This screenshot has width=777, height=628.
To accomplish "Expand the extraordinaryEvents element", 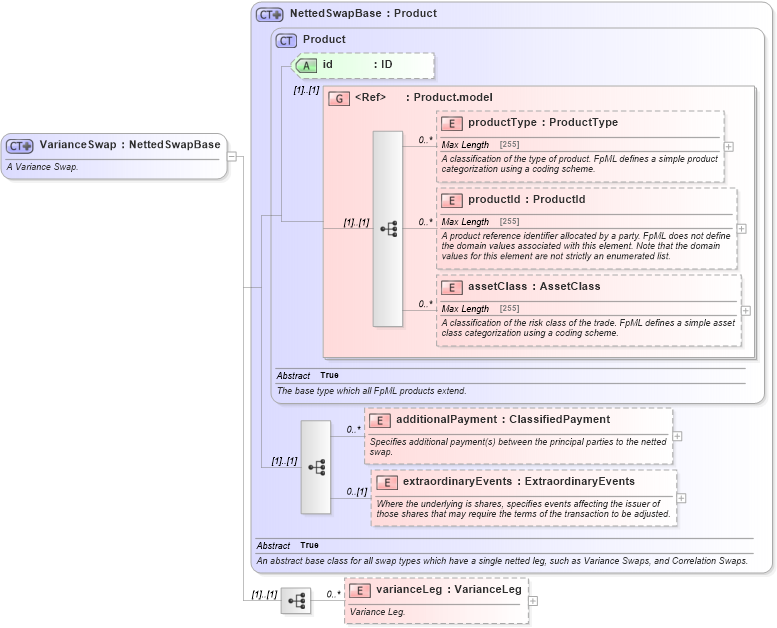I will click(x=681, y=498).
